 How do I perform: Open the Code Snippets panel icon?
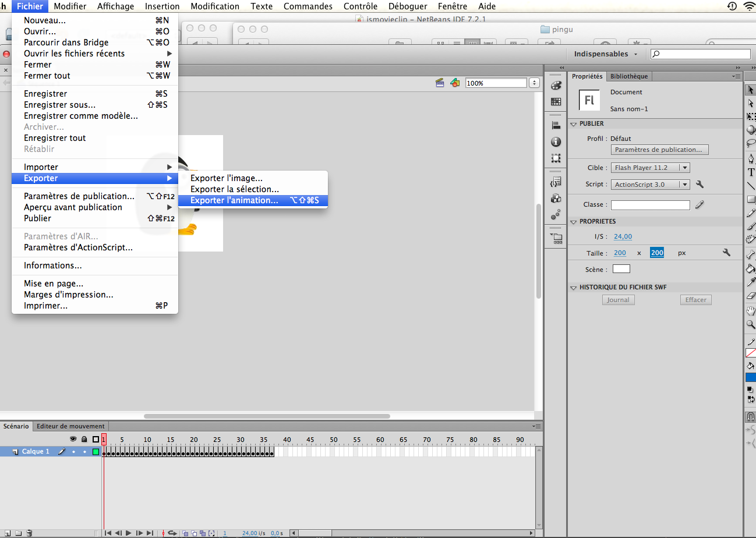(x=556, y=181)
